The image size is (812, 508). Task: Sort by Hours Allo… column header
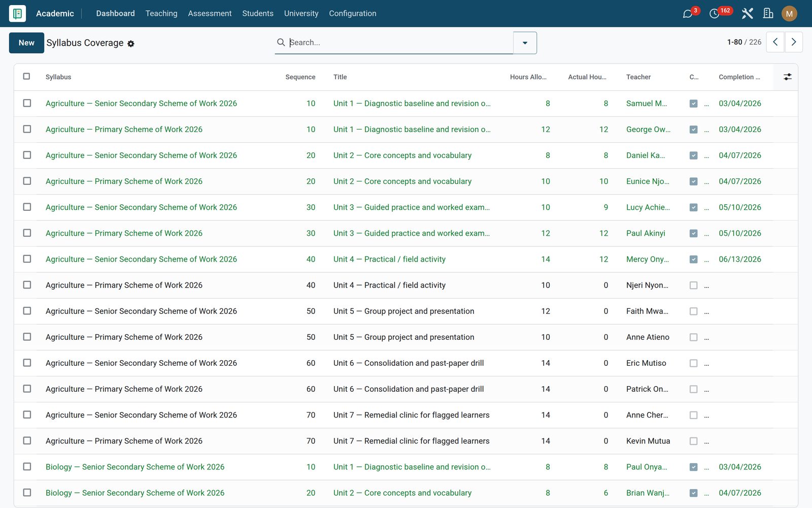pyautogui.click(x=528, y=77)
